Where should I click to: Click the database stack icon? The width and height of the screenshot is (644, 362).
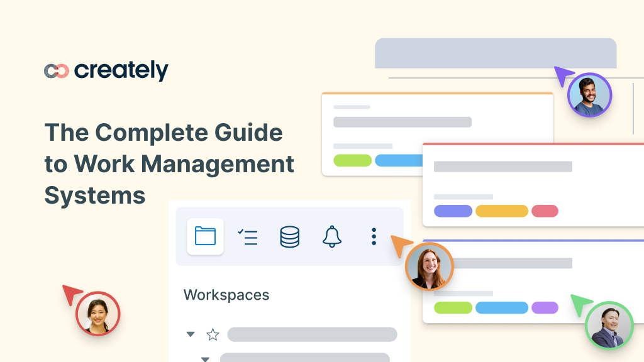(x=290, y=237)
